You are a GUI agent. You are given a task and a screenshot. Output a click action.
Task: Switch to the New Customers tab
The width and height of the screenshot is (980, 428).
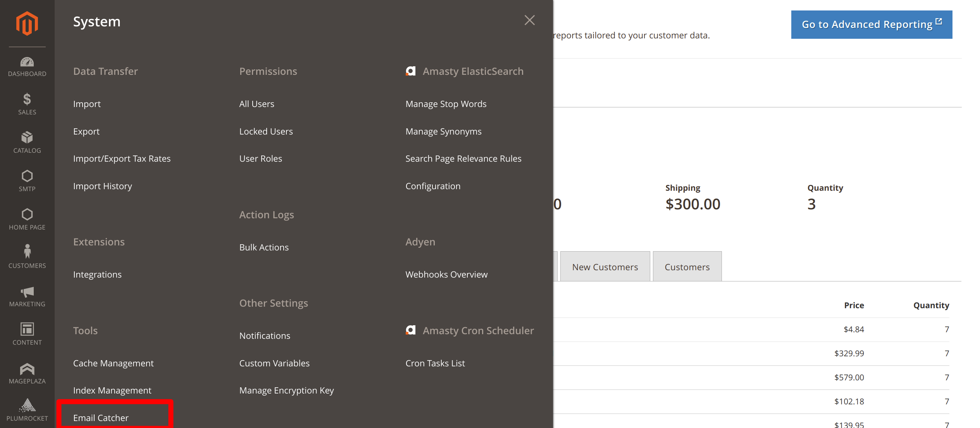(605, 266)
